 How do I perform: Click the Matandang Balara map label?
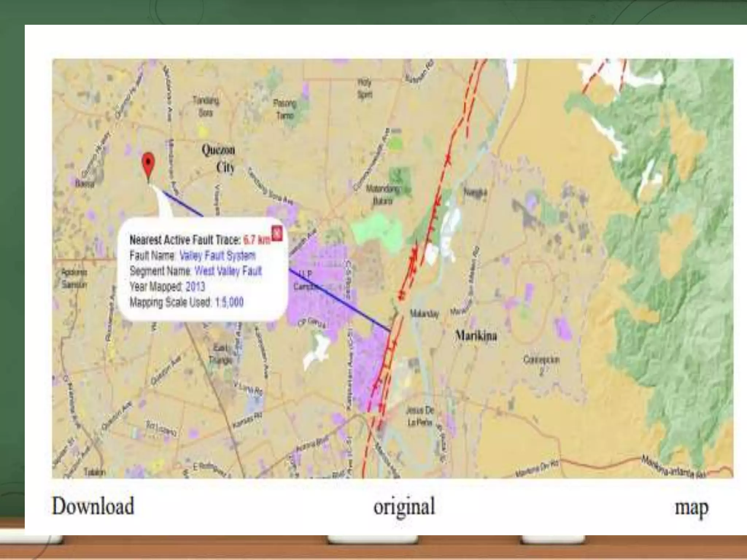pos(383,195)
